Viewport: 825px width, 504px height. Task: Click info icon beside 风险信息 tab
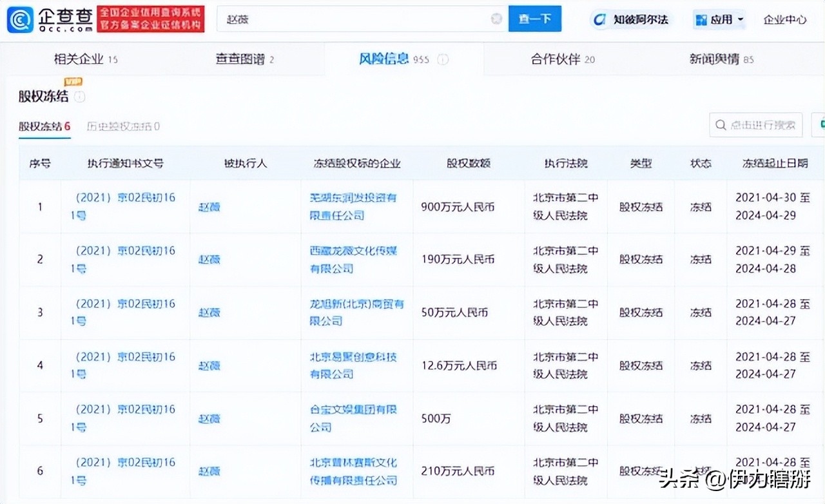click(442, 58)
